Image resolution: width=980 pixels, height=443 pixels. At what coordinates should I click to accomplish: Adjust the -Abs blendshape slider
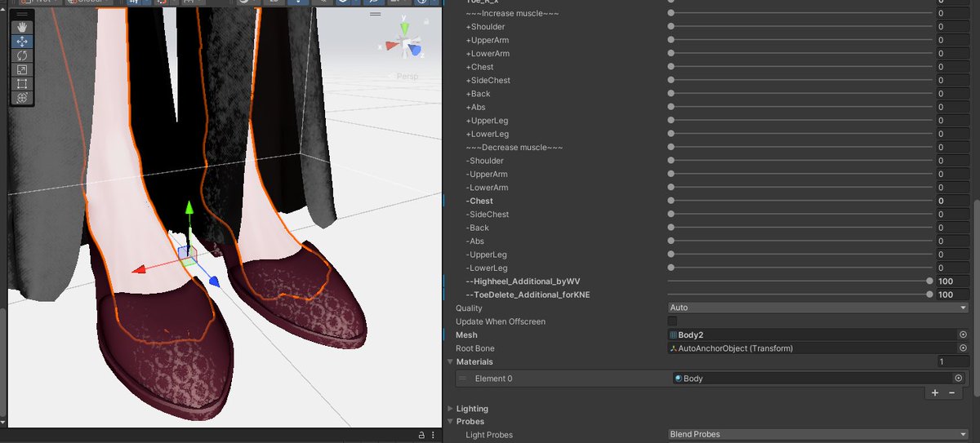(800, 241)
